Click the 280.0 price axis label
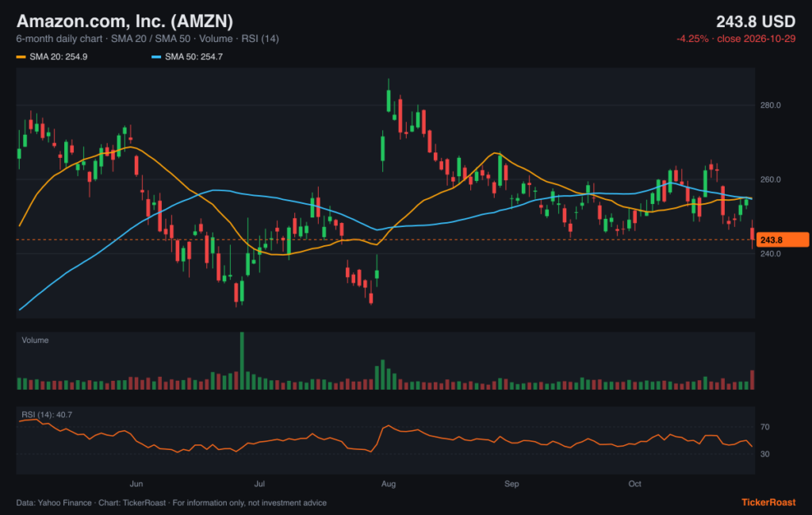 [770, 106]
